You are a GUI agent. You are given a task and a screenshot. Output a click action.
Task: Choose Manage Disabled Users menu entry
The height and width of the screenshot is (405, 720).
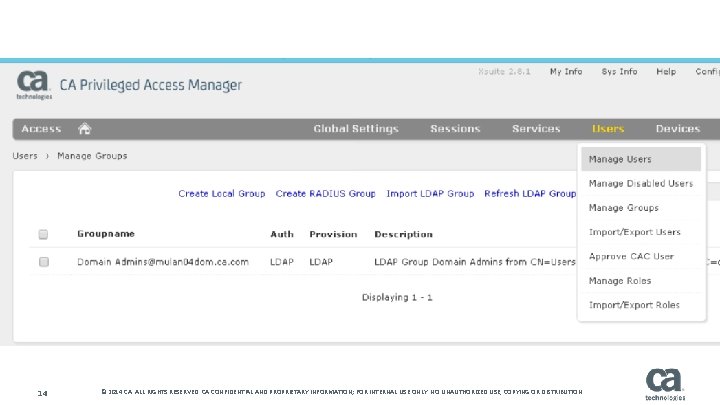pyautogui.click(x=641, y=184)
